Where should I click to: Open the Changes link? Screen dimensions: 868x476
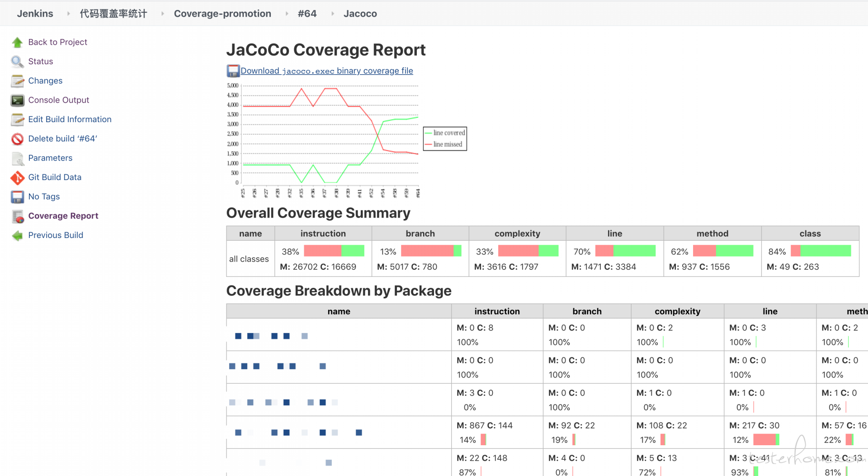[x=45, y=81]
